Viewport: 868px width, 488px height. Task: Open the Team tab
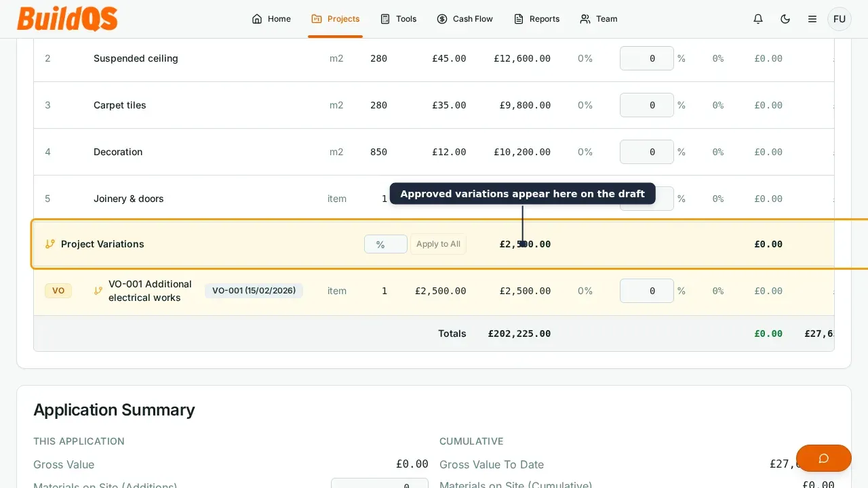click(599, 19)
